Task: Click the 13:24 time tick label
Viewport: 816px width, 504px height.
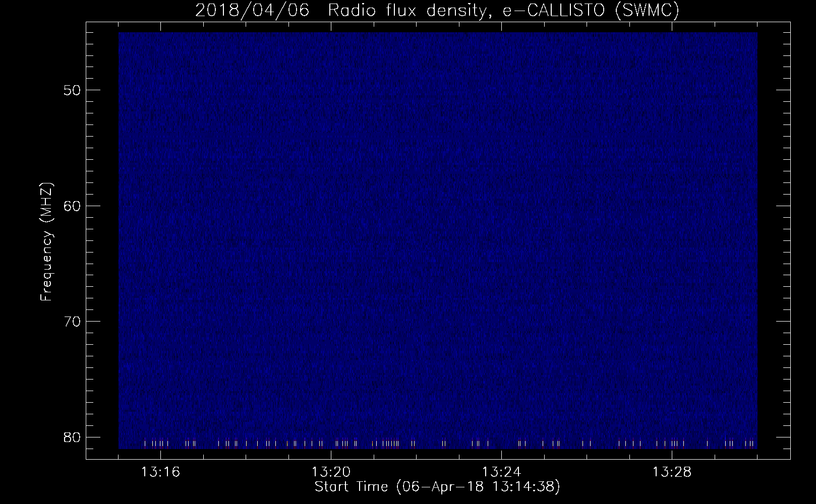Action: 502,472
